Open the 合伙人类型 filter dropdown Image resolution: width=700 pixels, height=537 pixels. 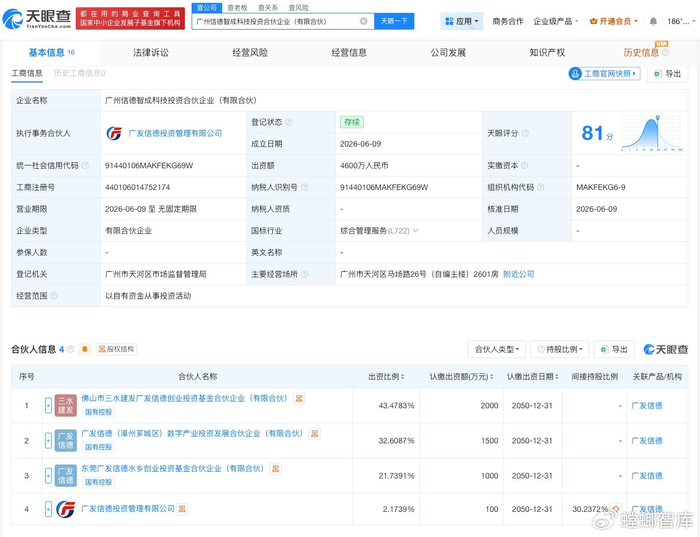496,349
